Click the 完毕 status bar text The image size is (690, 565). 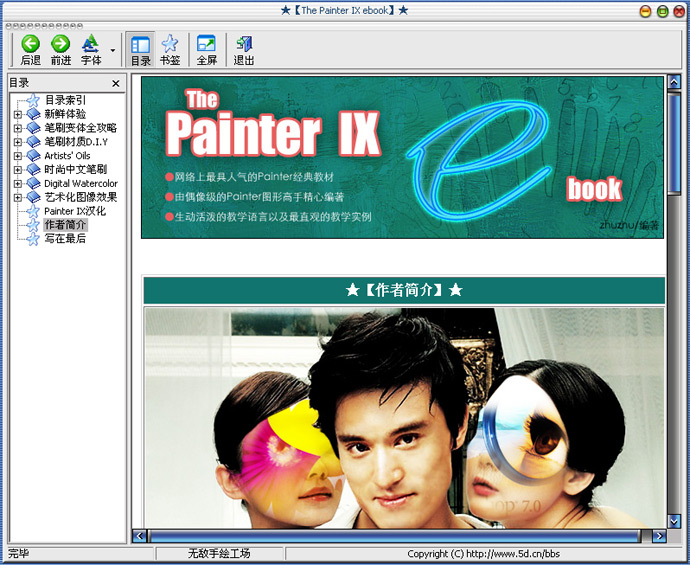[18, 554]
